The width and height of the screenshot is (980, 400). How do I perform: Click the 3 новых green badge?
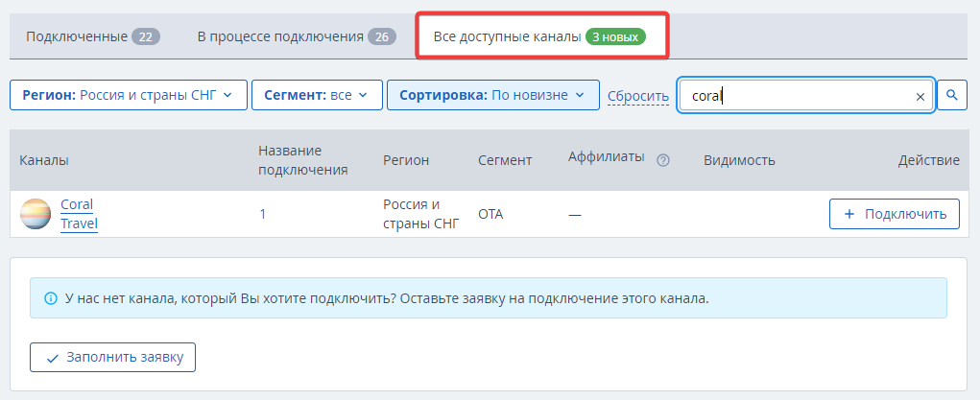point(615,36)
